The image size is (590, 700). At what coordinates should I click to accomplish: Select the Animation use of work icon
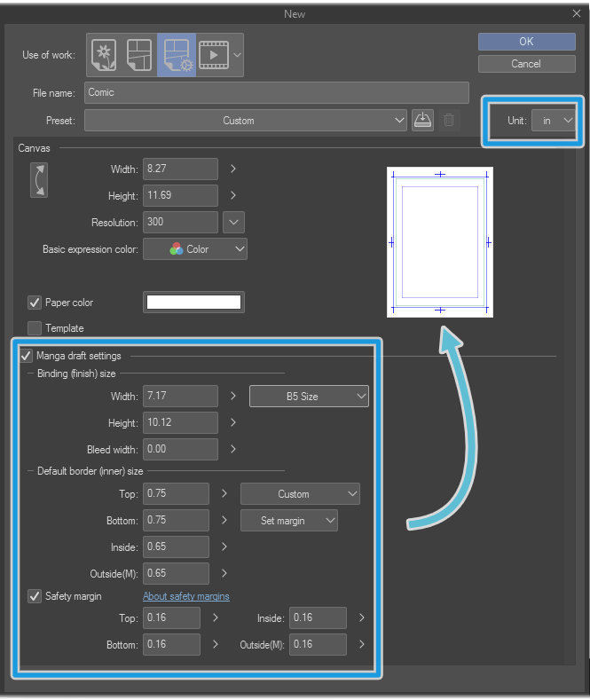click(214, 55)
